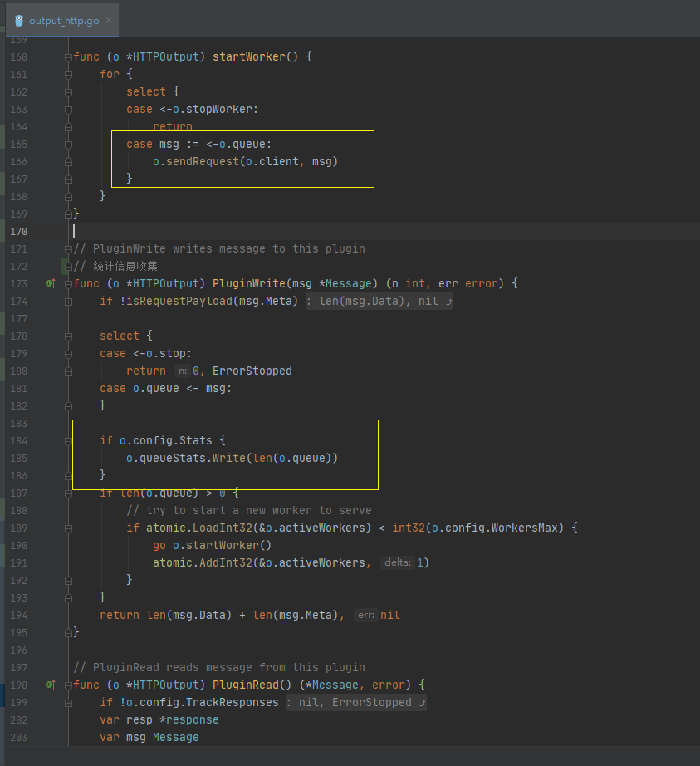Collapse the case msg queue fold on line 165

pyautogui.click(x=68, y=145)
